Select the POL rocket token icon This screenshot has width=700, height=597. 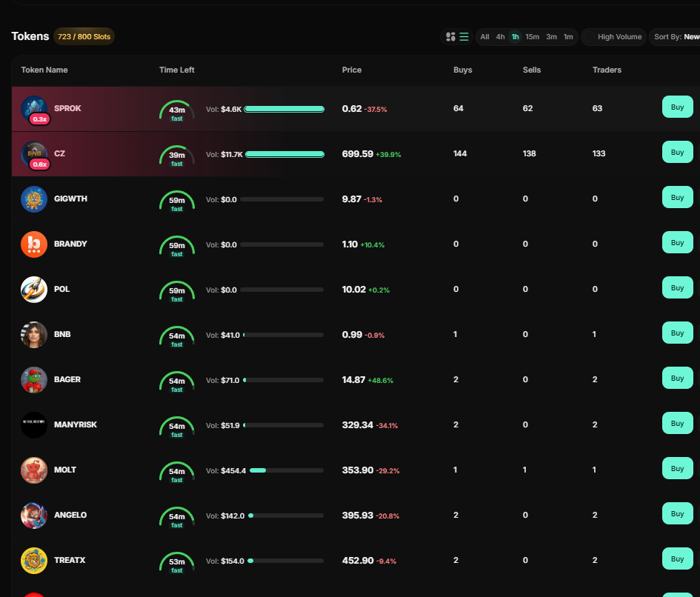34,290
